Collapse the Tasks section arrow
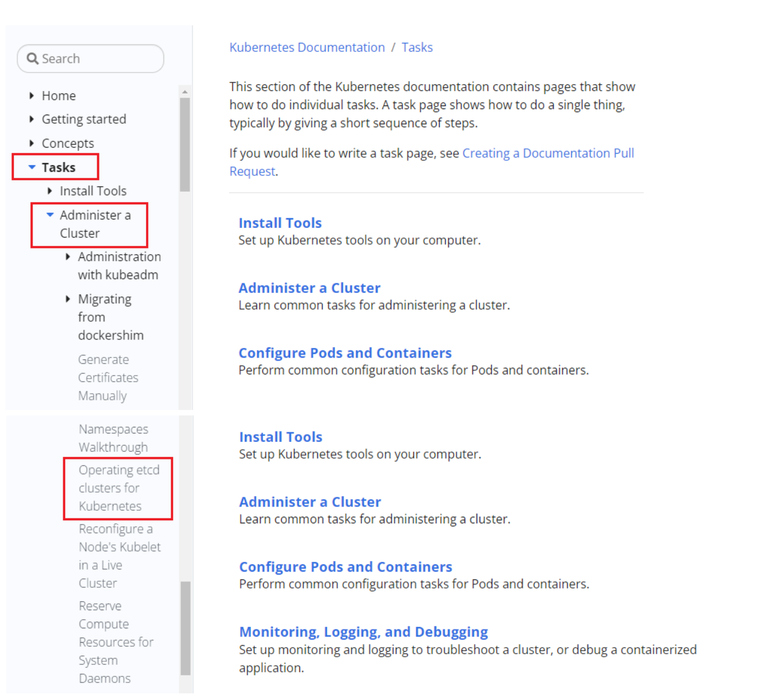768x700 pixels. 32,167
